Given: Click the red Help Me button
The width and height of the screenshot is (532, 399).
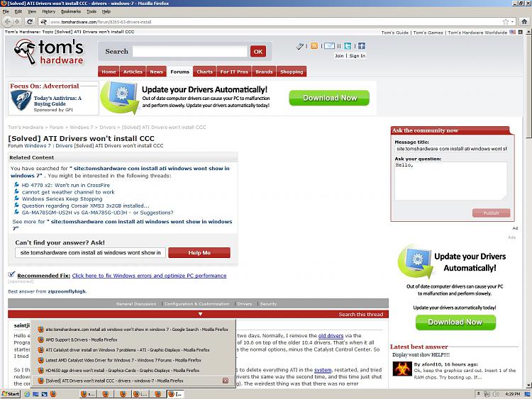Looking at the screenshot, I should (199, 252).
